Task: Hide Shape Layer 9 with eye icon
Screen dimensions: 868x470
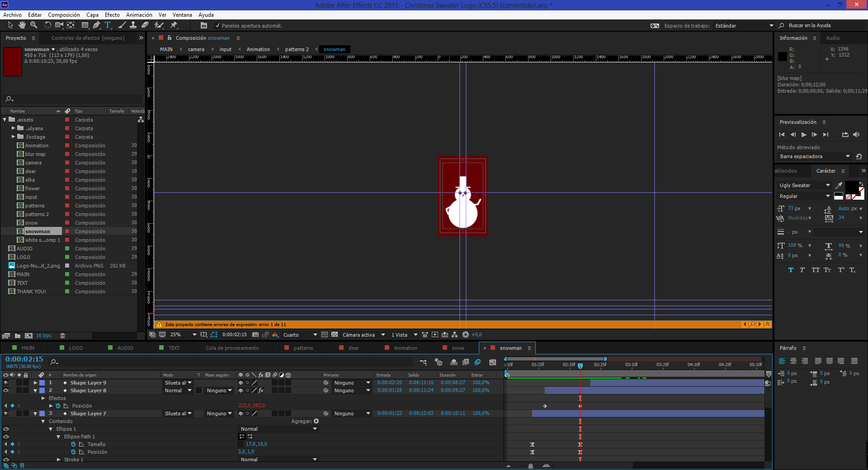Action: click(x=6, y=383)
